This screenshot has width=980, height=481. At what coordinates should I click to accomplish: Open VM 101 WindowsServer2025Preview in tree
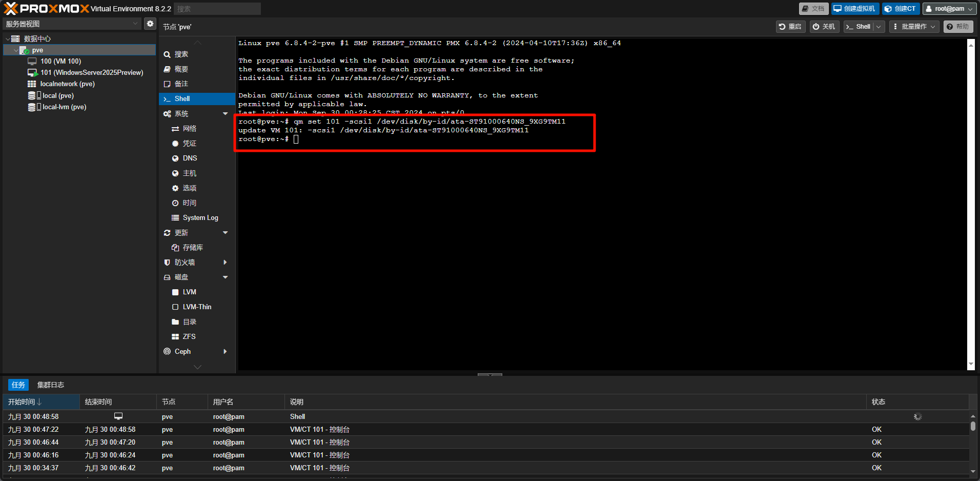[91, 73]
